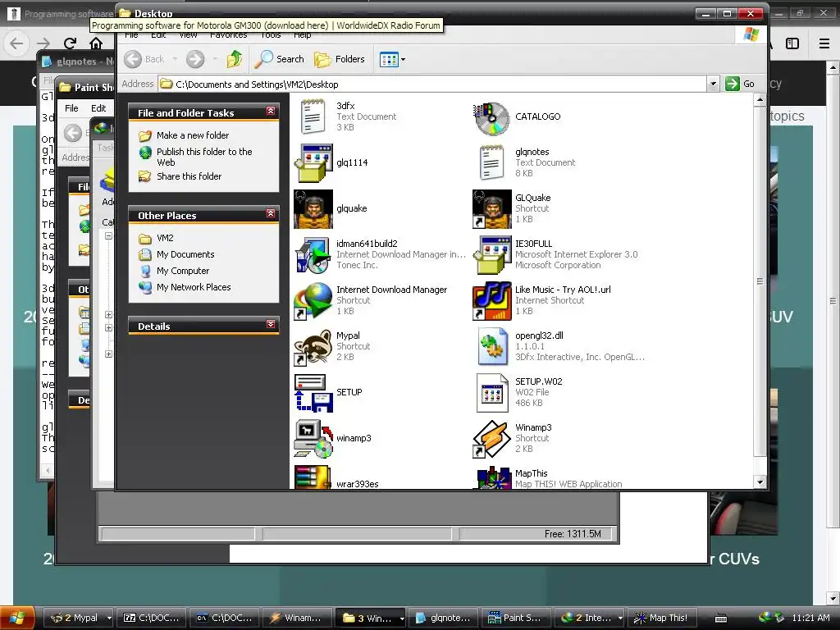Open the Help menu in Desktop window

point(302,35)
